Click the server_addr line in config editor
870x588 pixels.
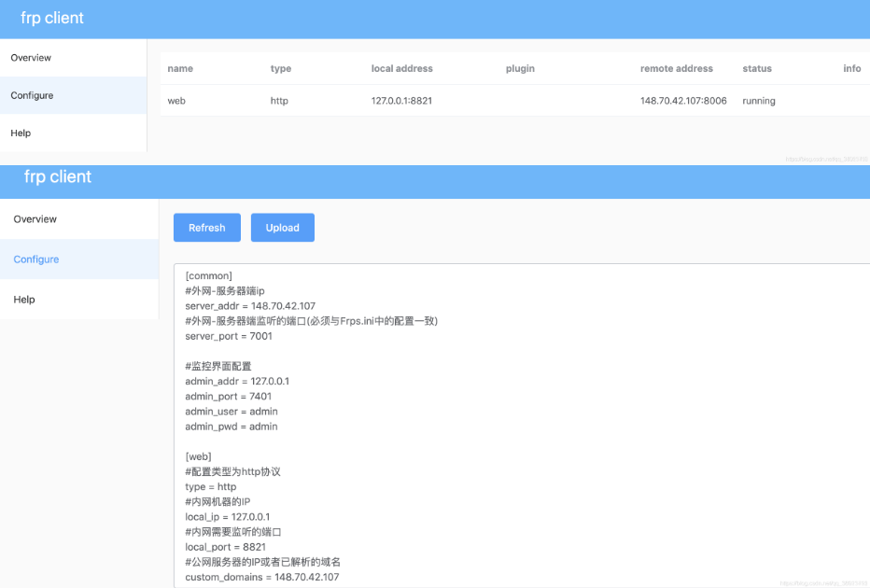pos(250,305)
